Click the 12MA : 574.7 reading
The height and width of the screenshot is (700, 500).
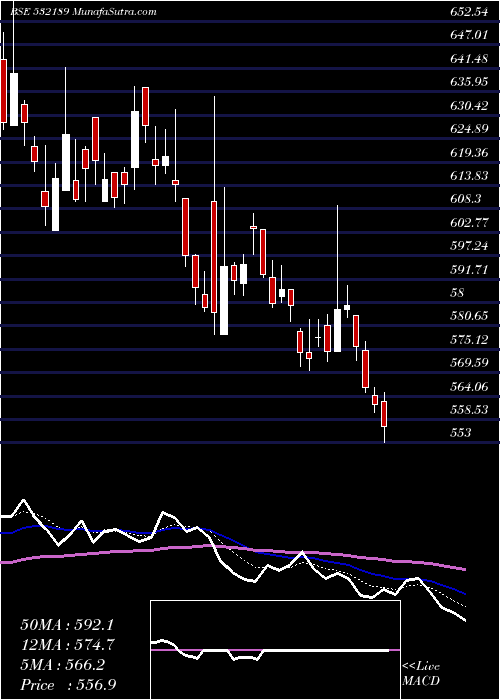click(x=67, y=645)
